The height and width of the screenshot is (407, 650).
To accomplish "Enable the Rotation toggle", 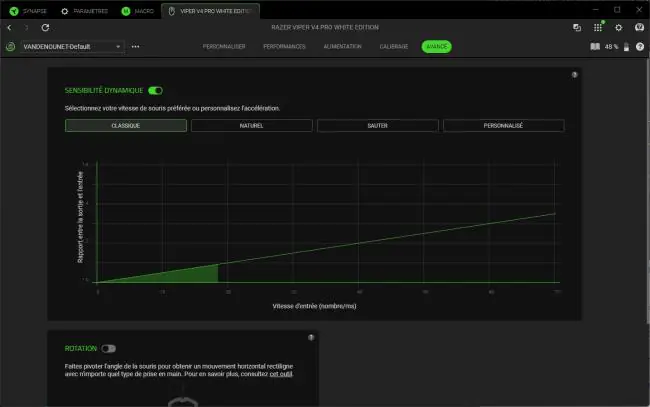I will [x=109, y=349].
